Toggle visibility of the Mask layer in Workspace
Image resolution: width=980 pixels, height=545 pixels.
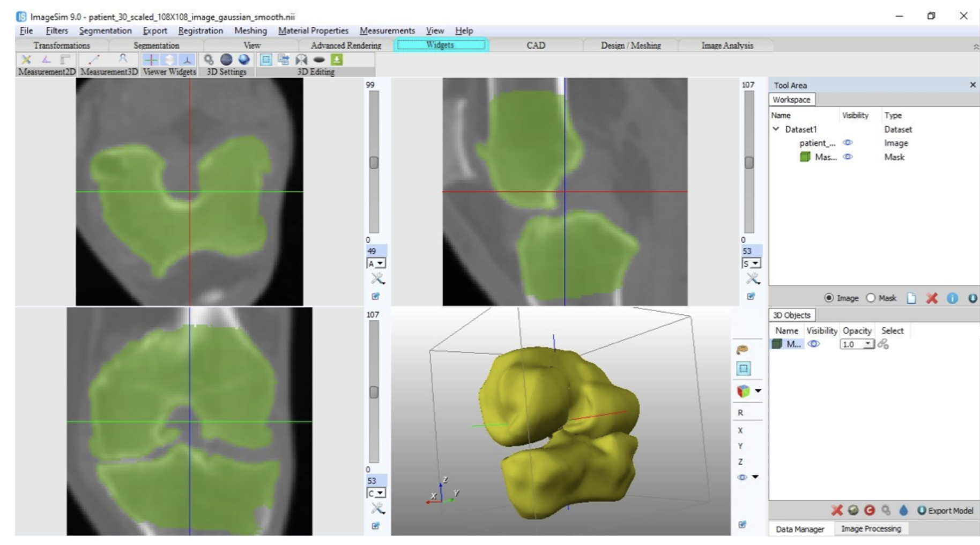pyautogui.click(x=848, y=157)
